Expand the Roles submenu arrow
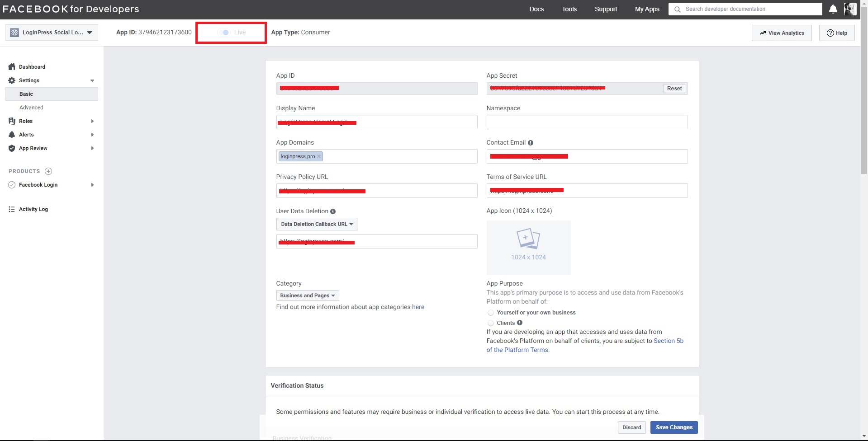 [92, 121]
